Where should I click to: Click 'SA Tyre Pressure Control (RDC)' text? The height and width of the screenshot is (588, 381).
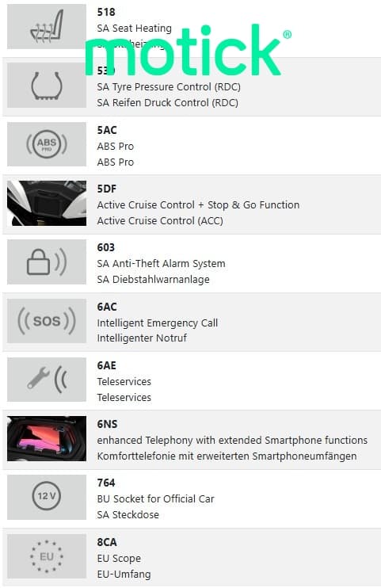coord(169,87)
